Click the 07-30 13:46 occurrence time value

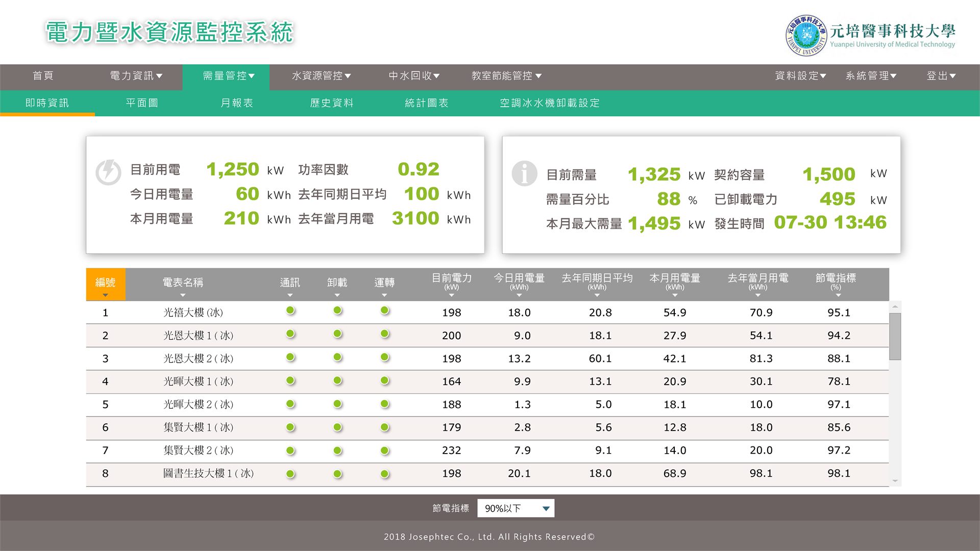[830, 222]
